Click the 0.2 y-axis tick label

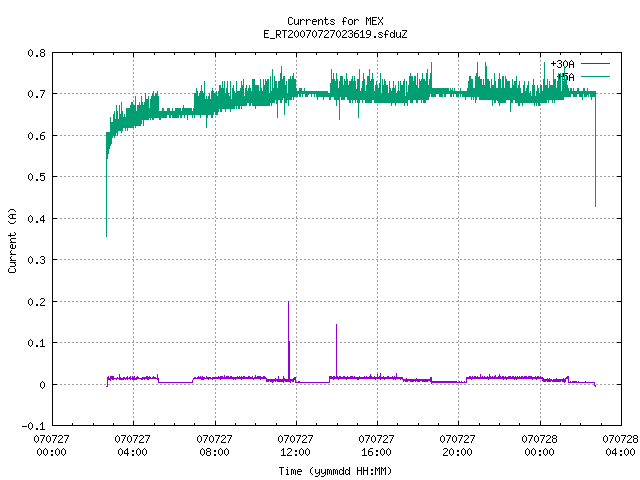(x=36, y=302)
